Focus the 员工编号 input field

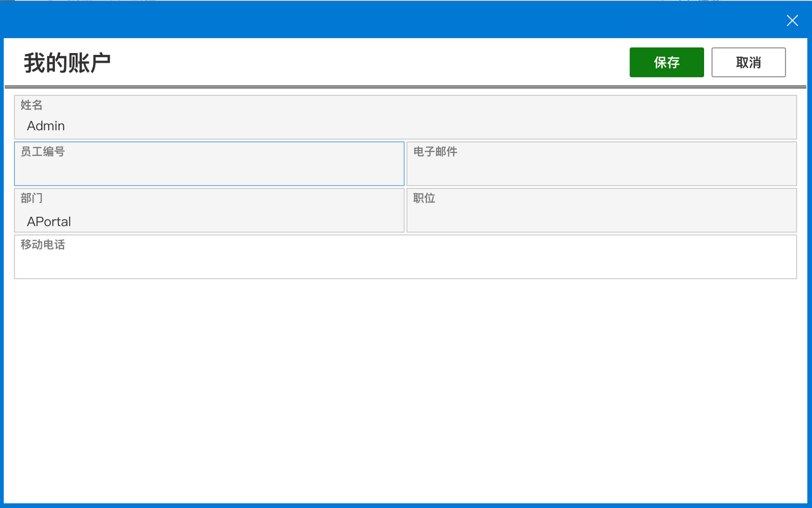209,164
